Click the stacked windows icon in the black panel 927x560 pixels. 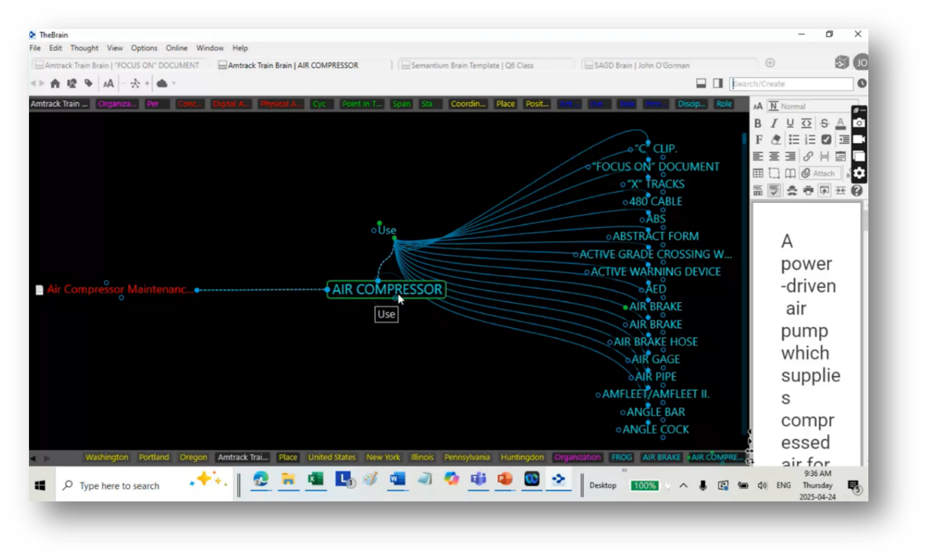pyautogui.click(x=858, y=156)
